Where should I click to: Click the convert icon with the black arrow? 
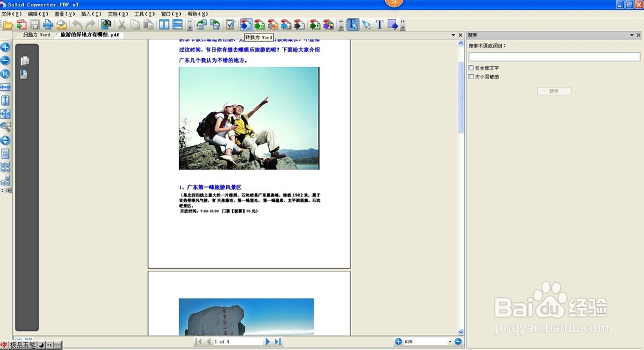point(299,25)
